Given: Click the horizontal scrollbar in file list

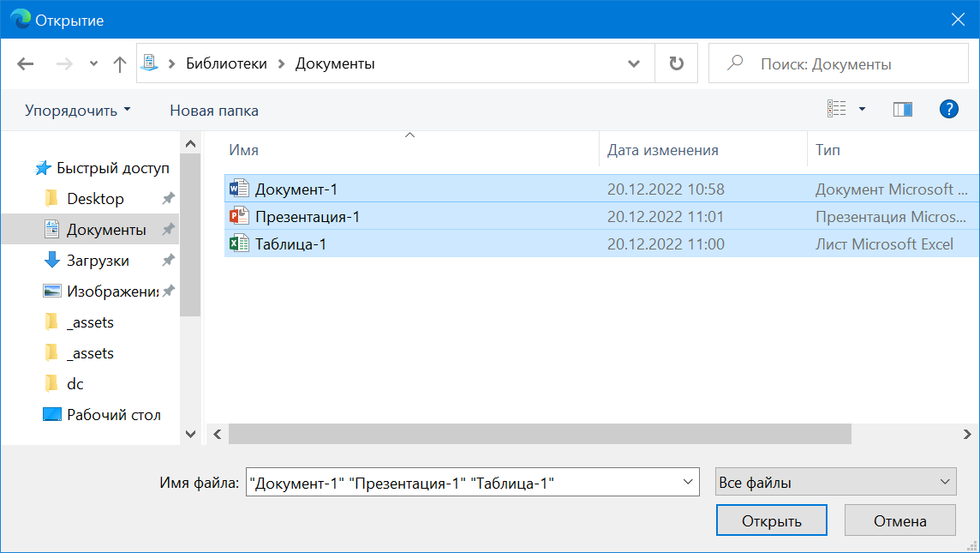Looking at the screenshot, I should pos(540,435).
